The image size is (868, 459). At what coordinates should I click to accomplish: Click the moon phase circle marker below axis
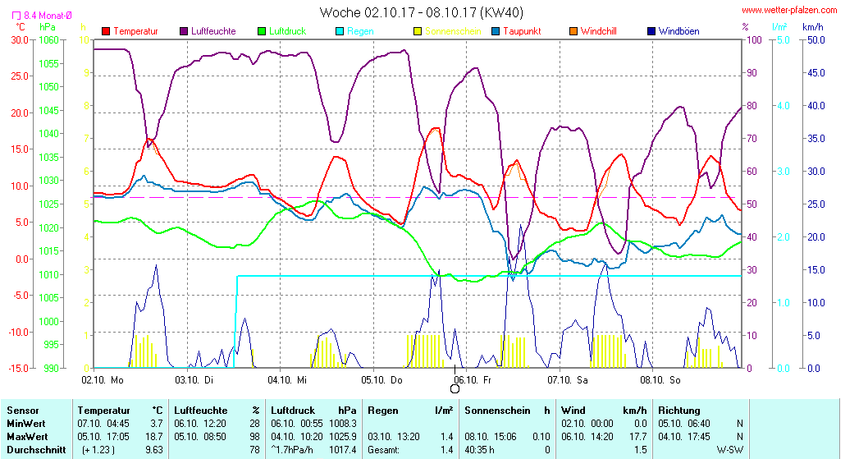click(455, 388)
